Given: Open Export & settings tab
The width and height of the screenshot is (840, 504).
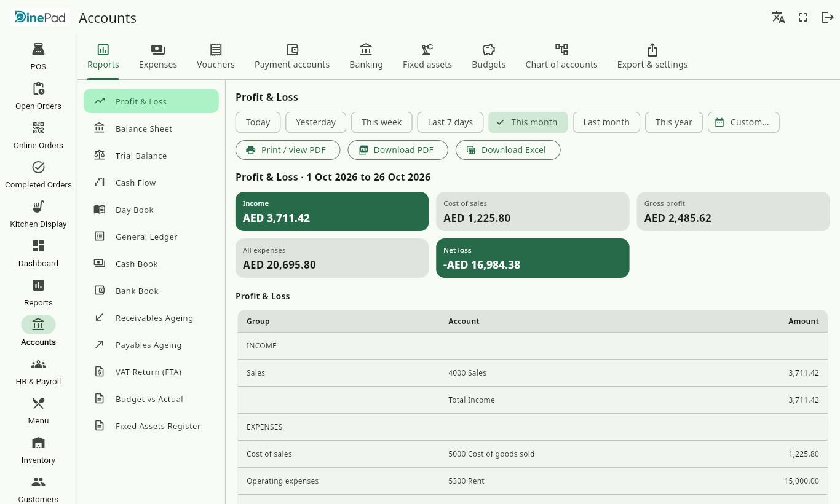Looking at the screenshot, I should 652,57.
